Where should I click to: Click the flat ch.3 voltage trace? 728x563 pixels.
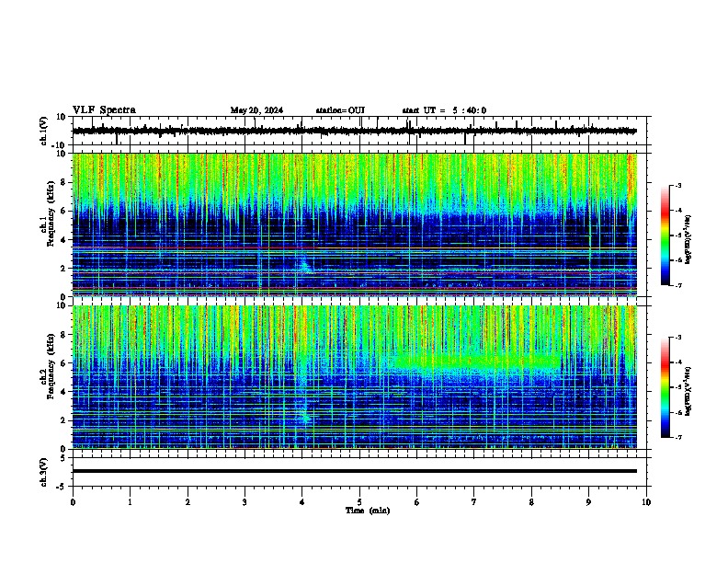click(x=355, y=471)
